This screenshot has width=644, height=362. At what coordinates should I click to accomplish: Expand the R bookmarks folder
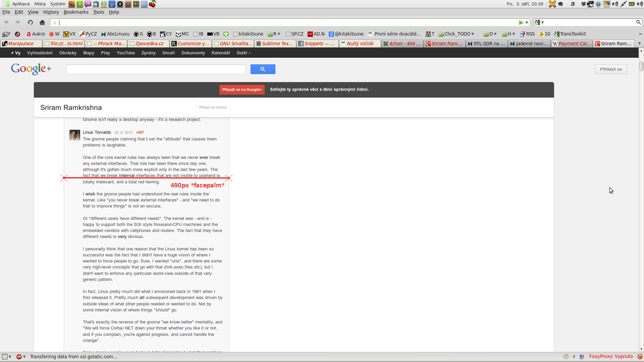274,34
